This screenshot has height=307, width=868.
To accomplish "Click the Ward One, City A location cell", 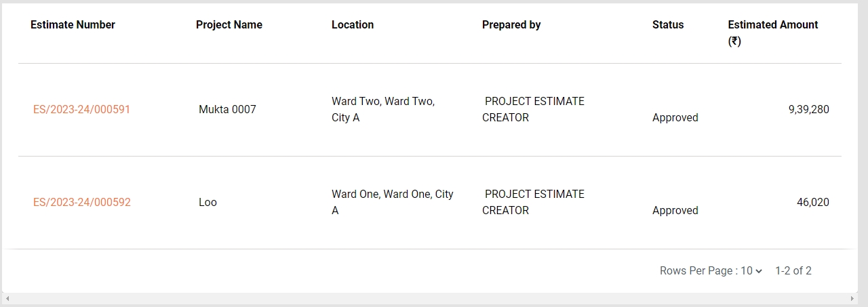I will click(x=392, y=202).
